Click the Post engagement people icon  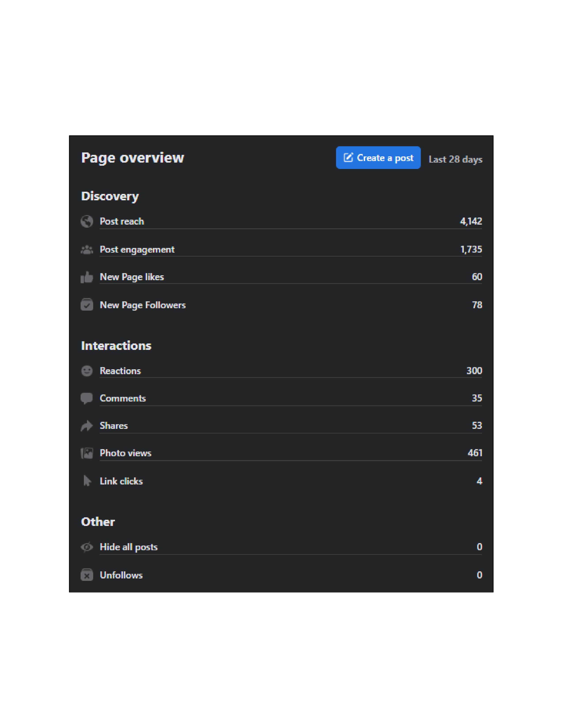point(87,249)
